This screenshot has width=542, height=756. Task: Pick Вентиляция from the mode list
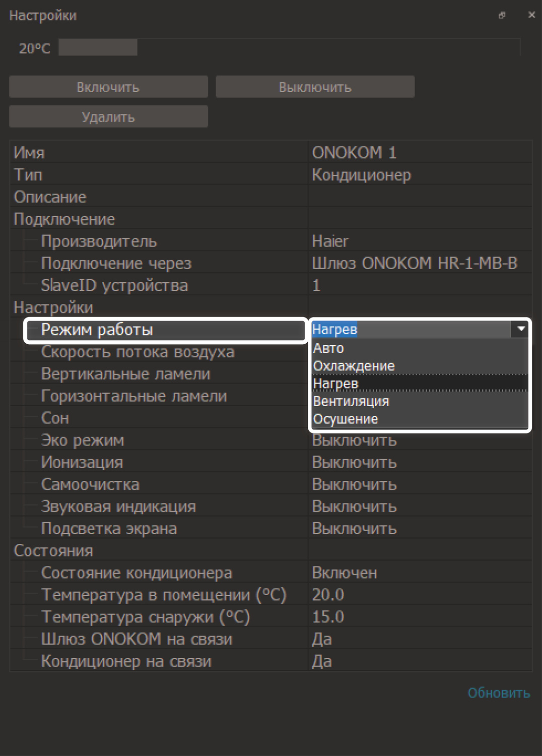pyautogui.click(x=351, y=401)
